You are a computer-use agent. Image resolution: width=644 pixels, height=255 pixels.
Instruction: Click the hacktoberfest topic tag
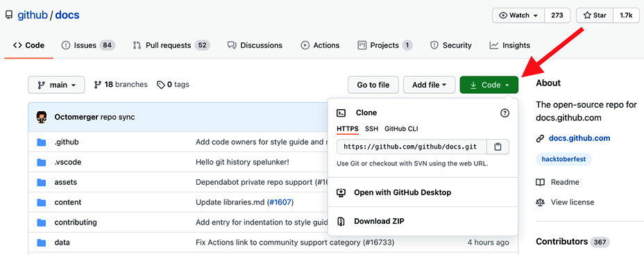pyautogui.click(x=563, y=158)
